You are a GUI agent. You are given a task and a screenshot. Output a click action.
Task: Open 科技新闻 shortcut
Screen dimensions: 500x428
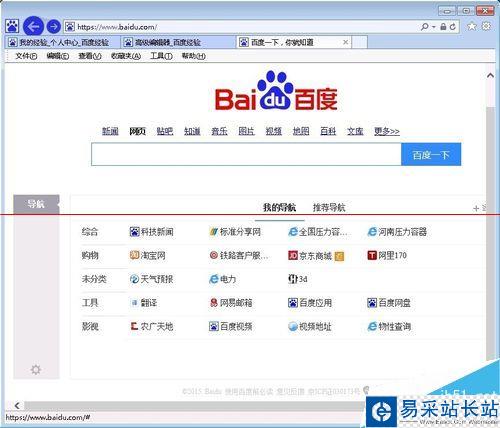point(152,232)
